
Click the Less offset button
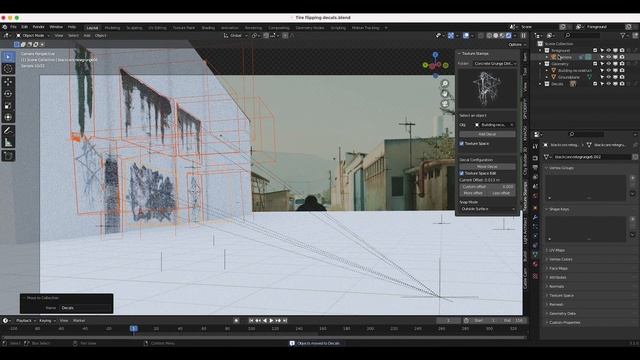click(501, 193)
